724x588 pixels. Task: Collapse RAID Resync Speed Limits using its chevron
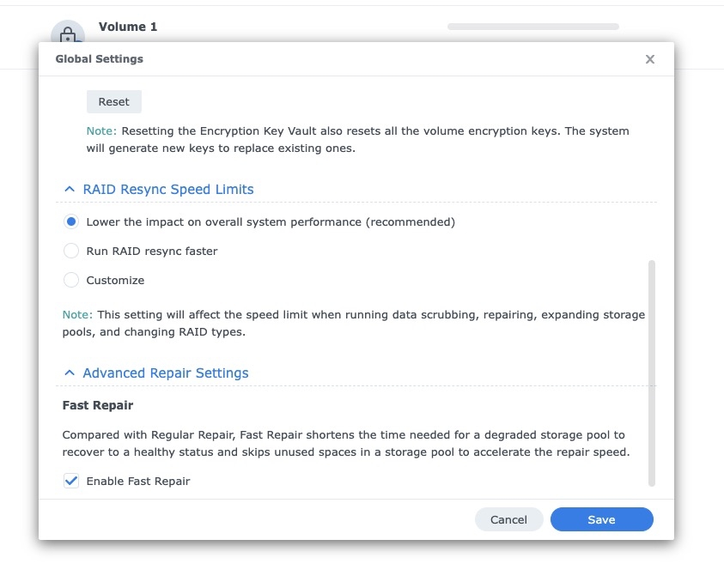tap(70, 189)
